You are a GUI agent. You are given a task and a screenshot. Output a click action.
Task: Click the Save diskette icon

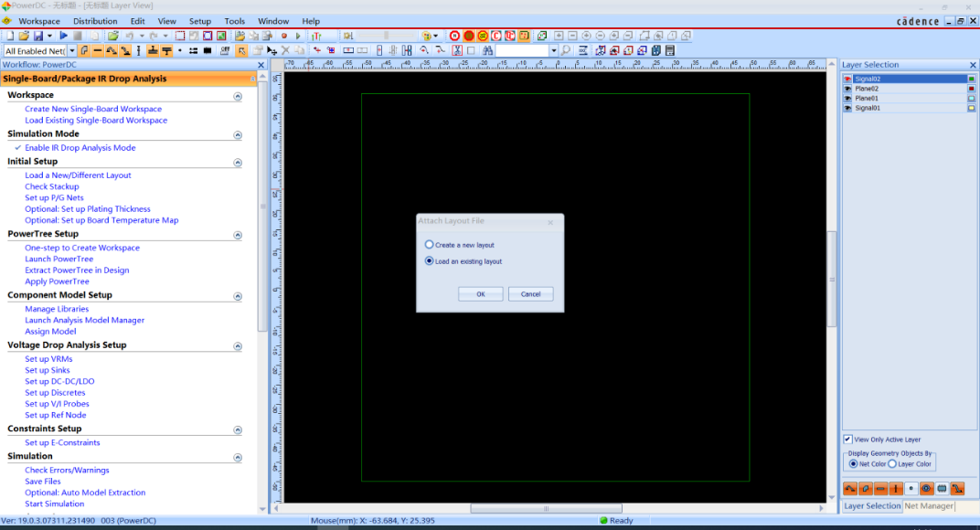tap(38, 36)
